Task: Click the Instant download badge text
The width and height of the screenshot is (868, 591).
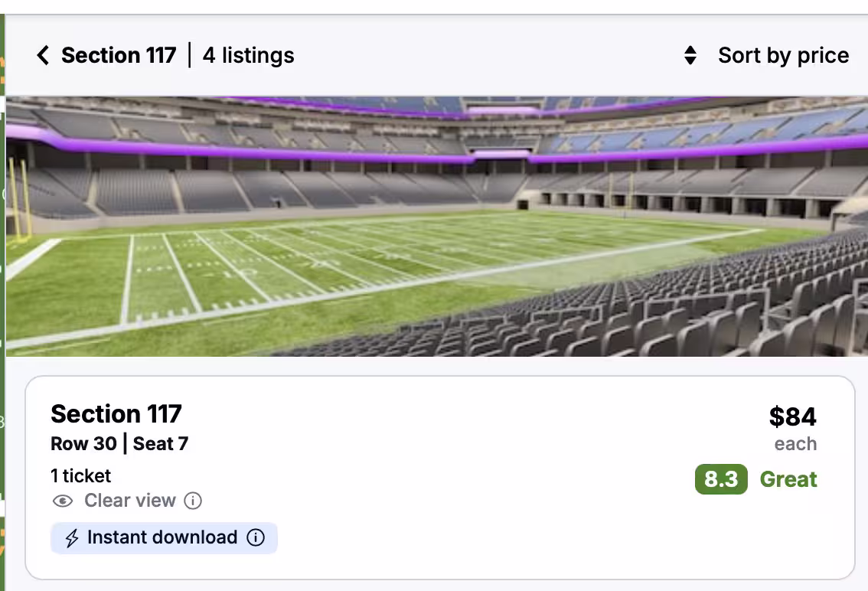Action: pos(162,537)
